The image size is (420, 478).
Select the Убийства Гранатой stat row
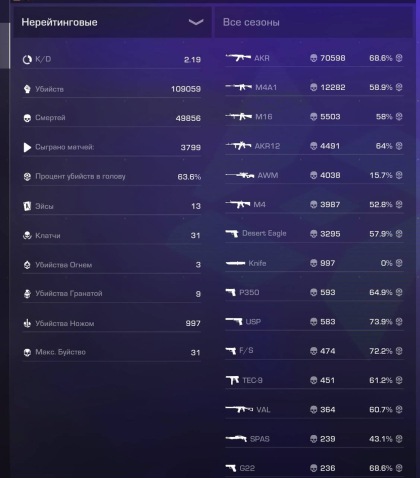tap(112, 294)
